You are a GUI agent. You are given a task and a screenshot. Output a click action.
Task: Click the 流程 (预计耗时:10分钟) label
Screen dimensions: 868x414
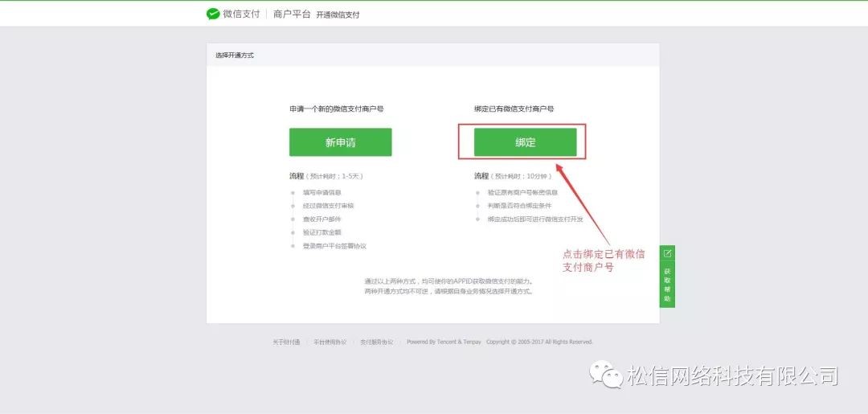tap(513, 176)
